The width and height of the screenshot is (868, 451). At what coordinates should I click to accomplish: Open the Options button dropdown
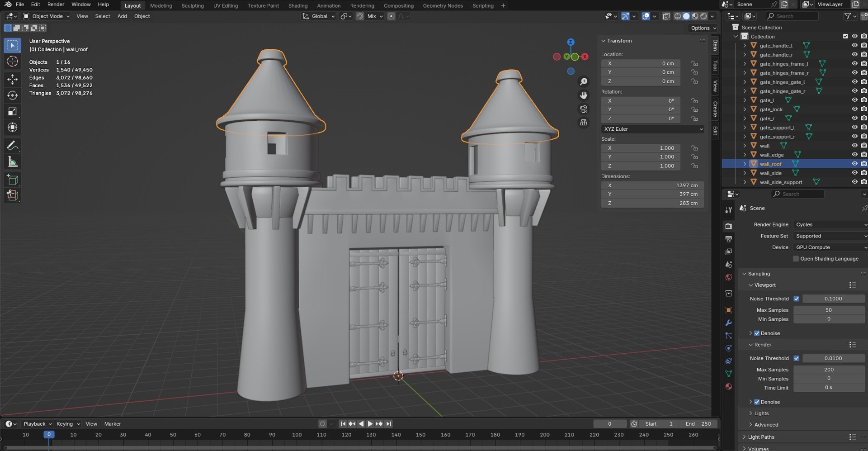[703, 28]
